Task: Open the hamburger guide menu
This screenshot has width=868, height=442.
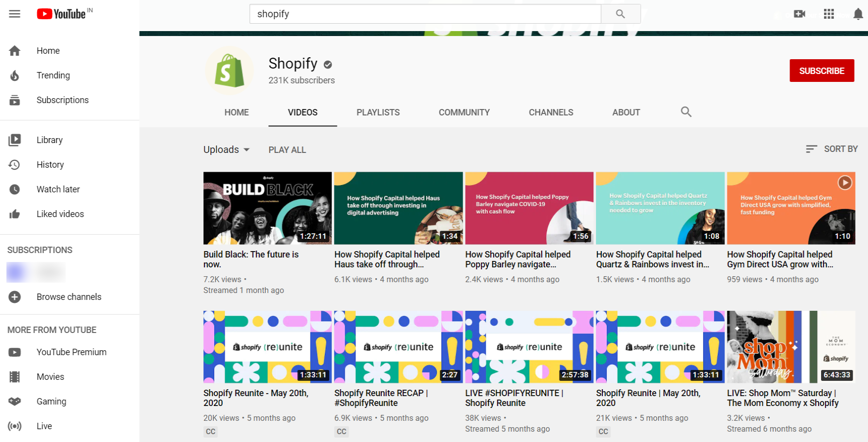Action: tap(15, 14)
